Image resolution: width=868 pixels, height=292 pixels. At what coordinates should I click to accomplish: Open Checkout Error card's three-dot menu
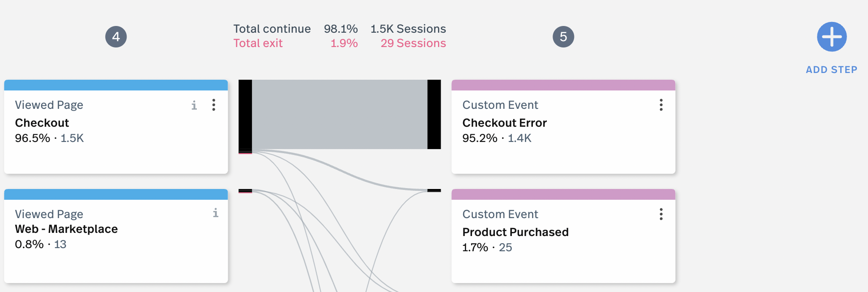point(661,105)
